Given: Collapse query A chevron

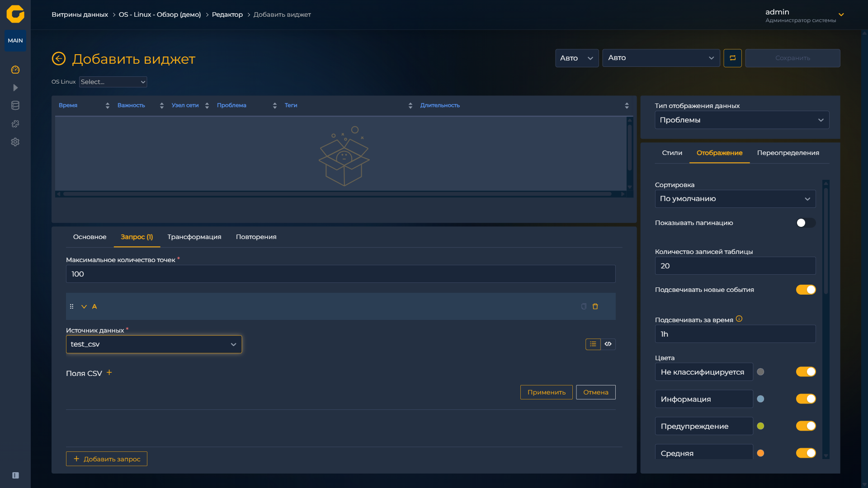Looking at the screenshot, I should click(84, 306).
